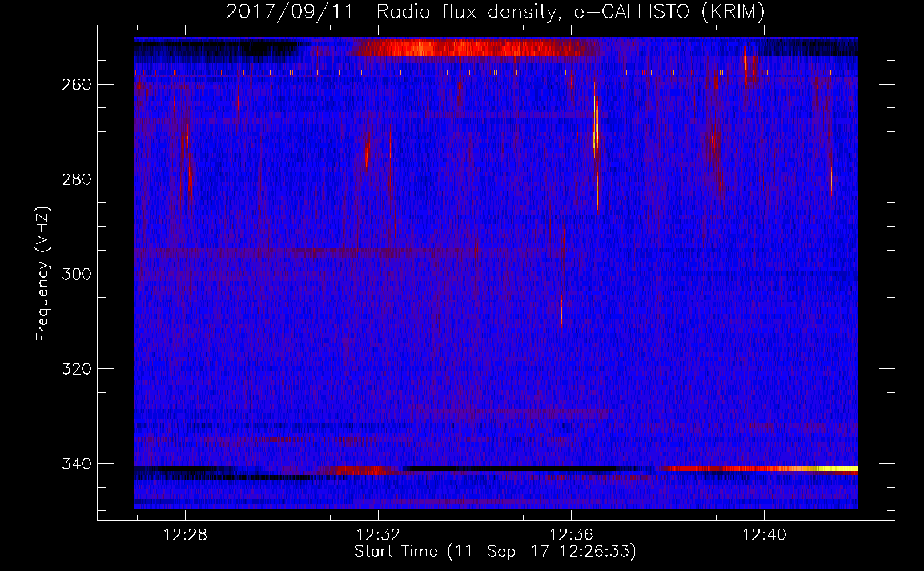The width and height of the screenshot is (924, 571).
Task: Click the 340 frequency tick label
Action: coord(77,464)
